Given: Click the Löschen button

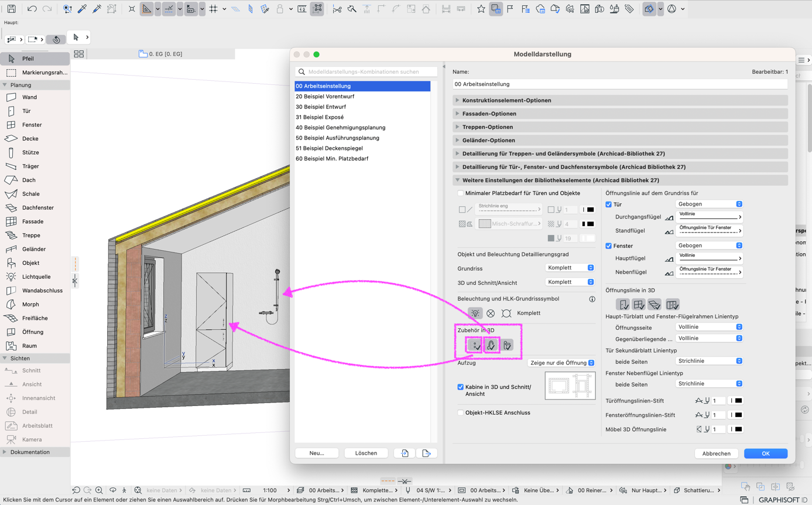Looking at the screenshot, I should click(x=366, y=453).
